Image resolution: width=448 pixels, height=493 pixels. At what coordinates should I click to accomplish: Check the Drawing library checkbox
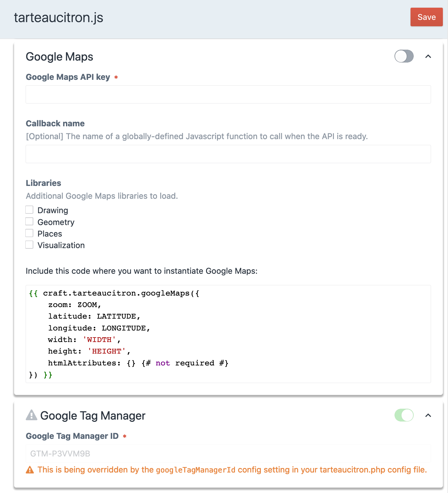pyautogui.click(x=29, y=210)
